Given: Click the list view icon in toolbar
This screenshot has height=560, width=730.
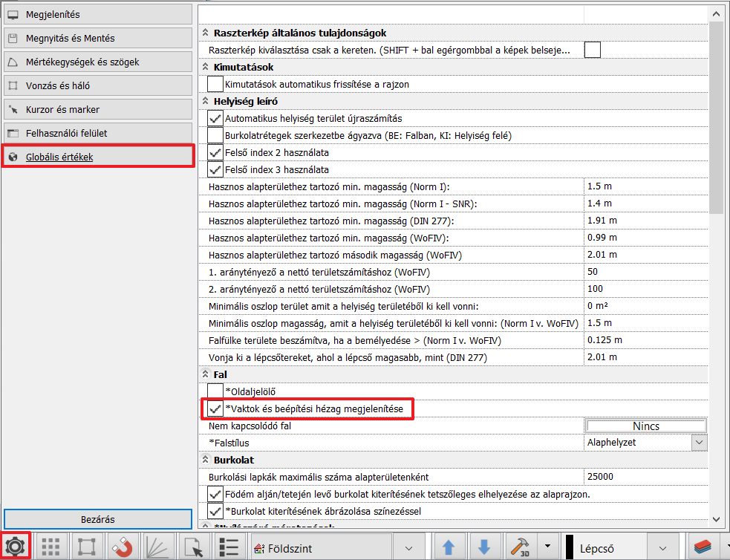Looking at the screenshot, I should [x=229, y=547].
